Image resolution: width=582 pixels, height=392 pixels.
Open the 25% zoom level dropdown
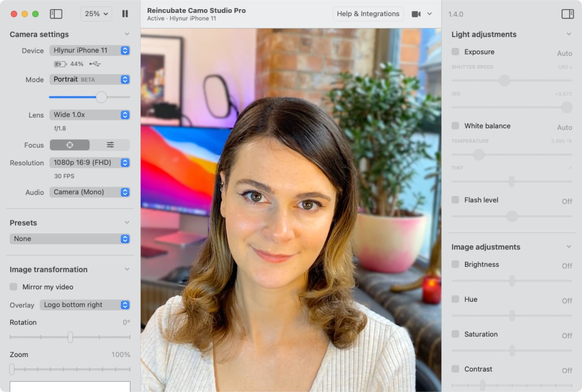[96, 14]
